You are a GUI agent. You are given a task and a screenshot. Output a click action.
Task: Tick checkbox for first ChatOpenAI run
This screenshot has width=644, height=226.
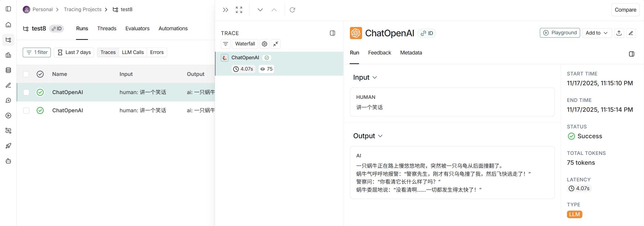coord(26,92)
